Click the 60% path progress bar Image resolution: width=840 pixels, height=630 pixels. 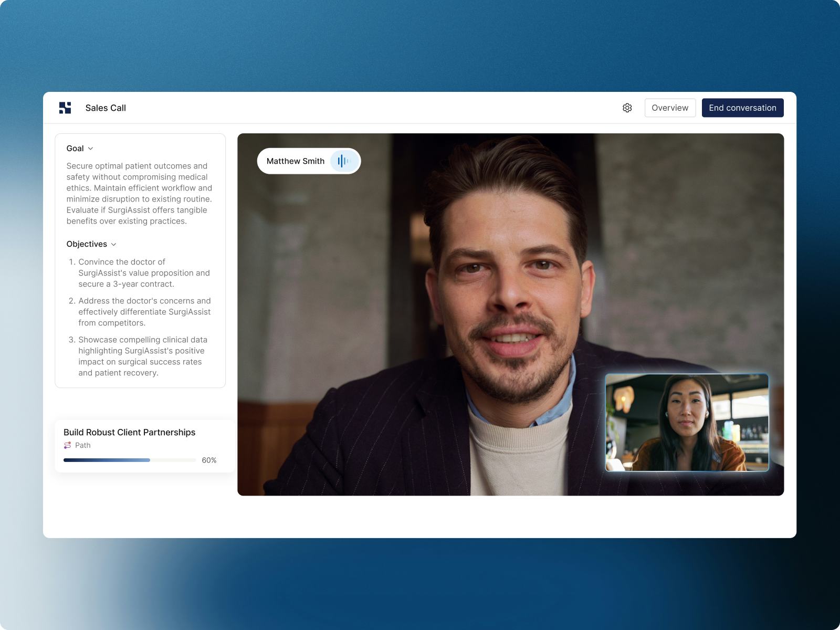130,460
